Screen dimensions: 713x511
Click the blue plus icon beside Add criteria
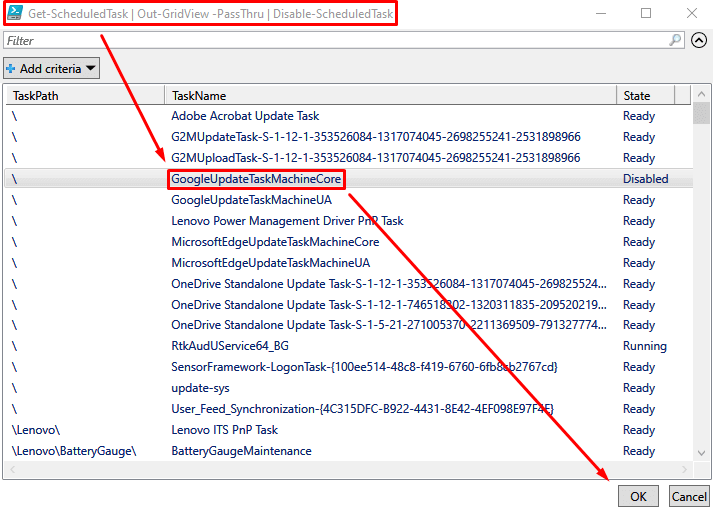pos(11,69)
